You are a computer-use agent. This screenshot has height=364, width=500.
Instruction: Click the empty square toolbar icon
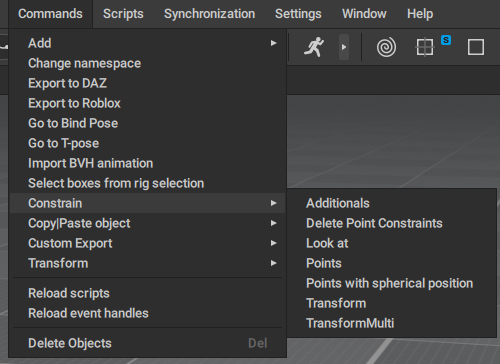coord(476,47)
